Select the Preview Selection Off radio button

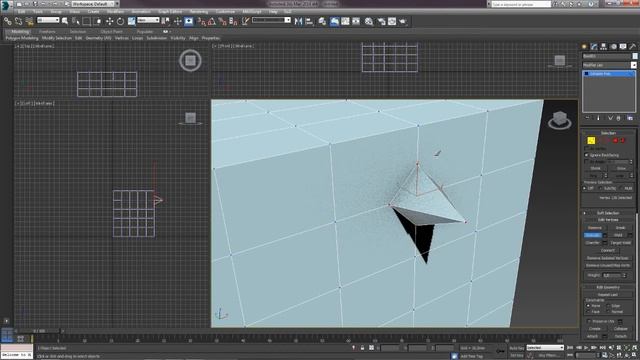coord(585,188)
